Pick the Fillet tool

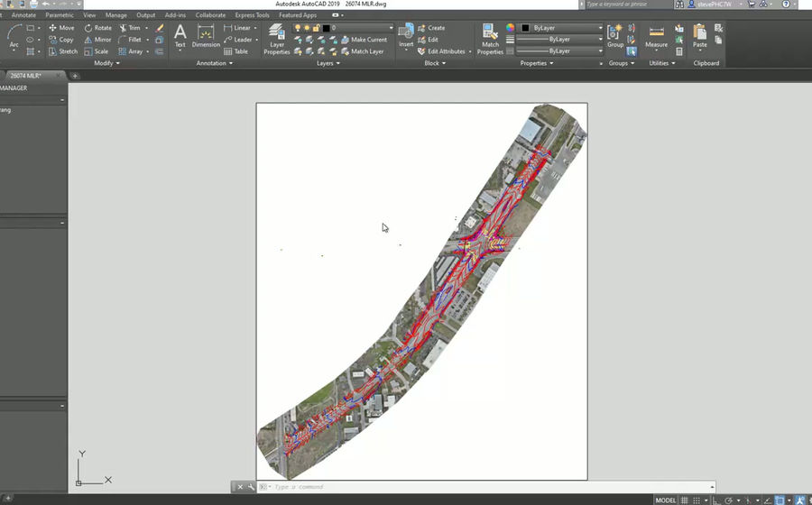(x=129, y=40)
